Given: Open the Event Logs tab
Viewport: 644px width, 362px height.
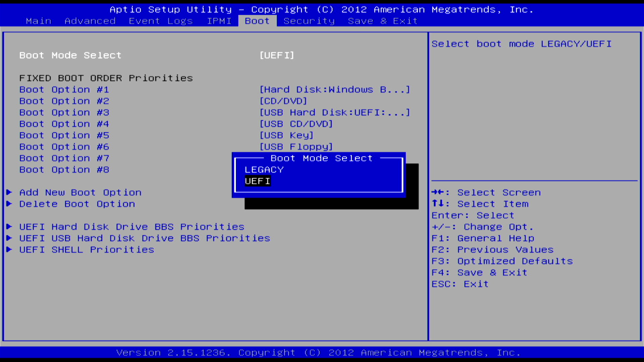Looking at the screenshot, I should [161, 21].
